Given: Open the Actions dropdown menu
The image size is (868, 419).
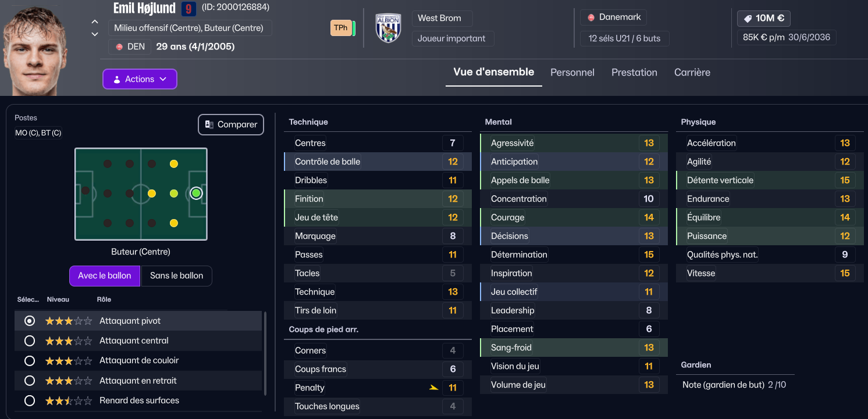Looking at the screenshot, I should pos(140,79).
